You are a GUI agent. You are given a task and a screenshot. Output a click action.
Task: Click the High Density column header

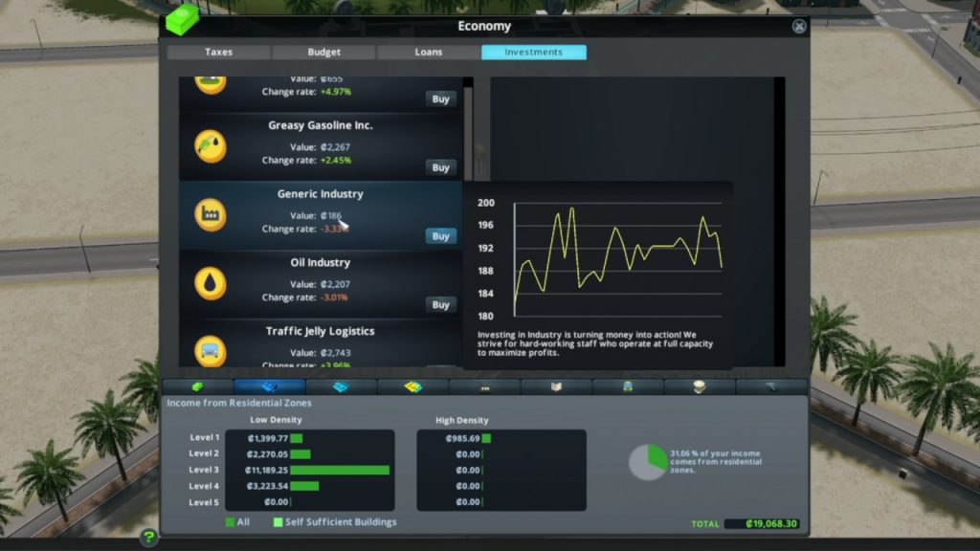click(462, 421)
